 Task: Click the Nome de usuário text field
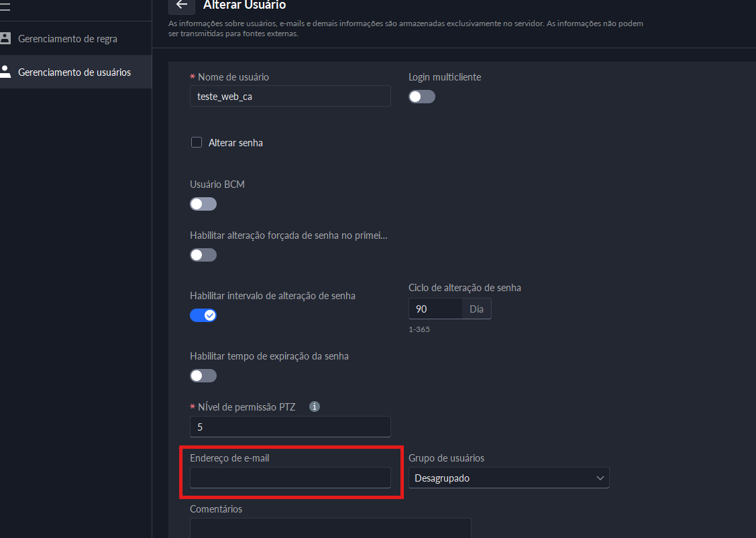290,96
